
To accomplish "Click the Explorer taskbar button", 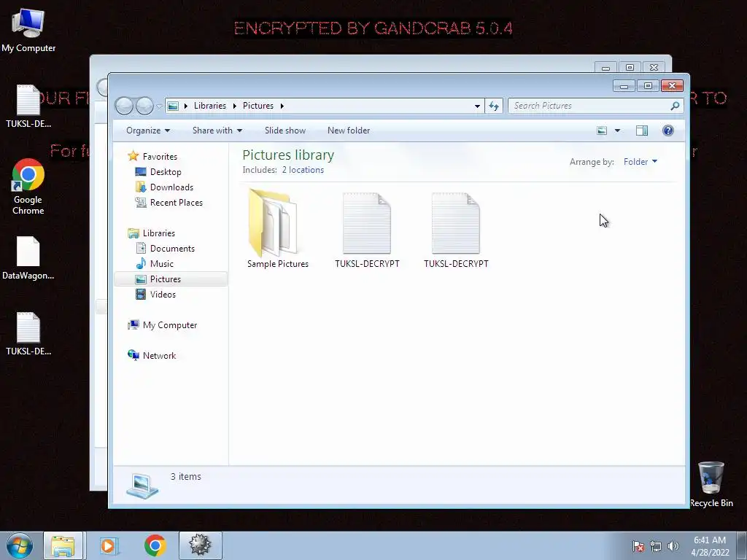I will pyautogui.click(x=63, y=545).
